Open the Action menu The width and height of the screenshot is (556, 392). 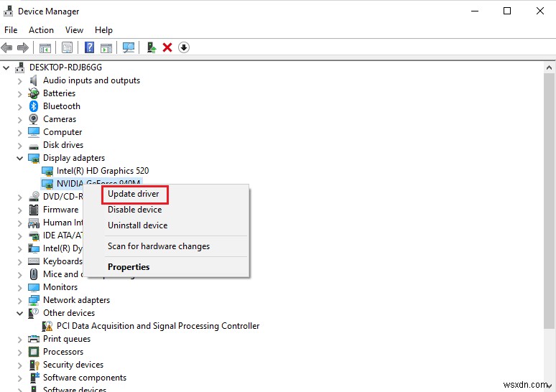click(x=41, y=30)
